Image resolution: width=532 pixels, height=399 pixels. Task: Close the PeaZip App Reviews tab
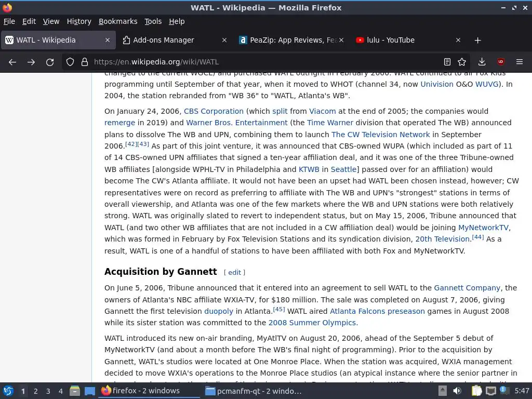(341, 40)
